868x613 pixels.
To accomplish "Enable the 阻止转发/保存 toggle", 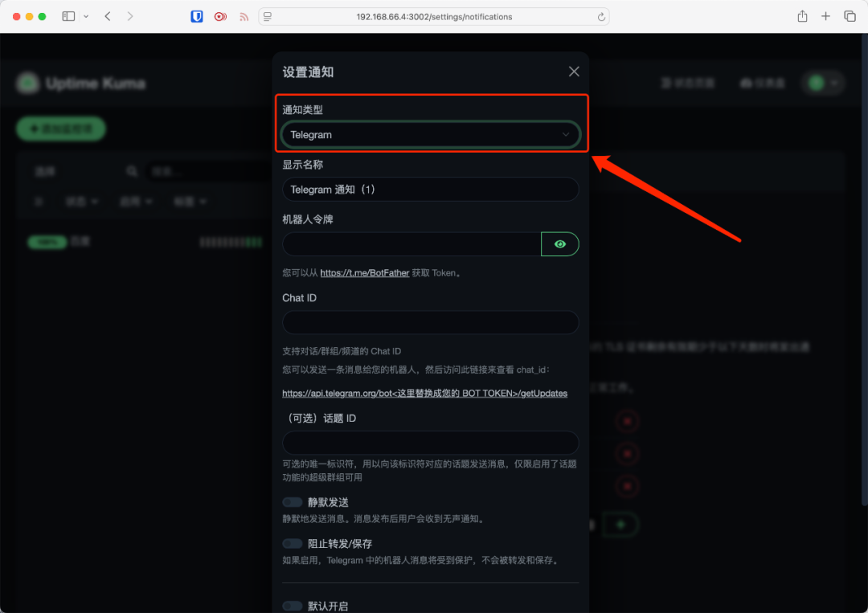I will [x=293, y=544].
